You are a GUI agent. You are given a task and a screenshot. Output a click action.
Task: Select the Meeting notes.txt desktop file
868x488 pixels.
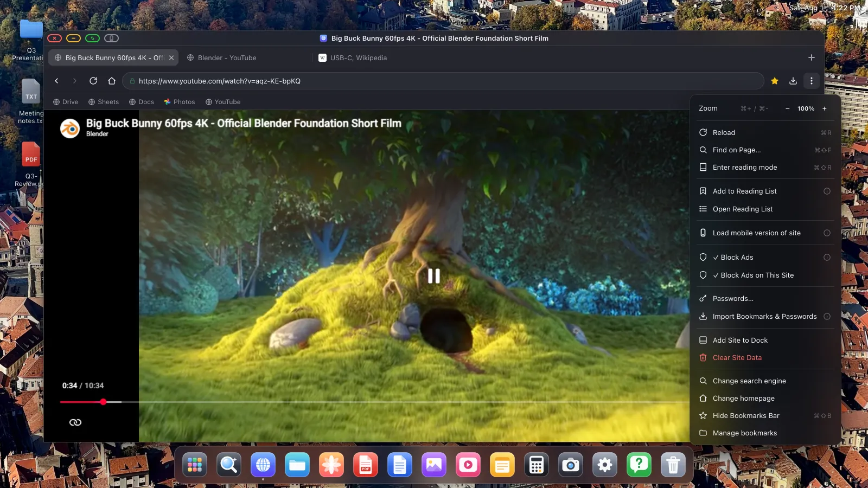[31, 101]
